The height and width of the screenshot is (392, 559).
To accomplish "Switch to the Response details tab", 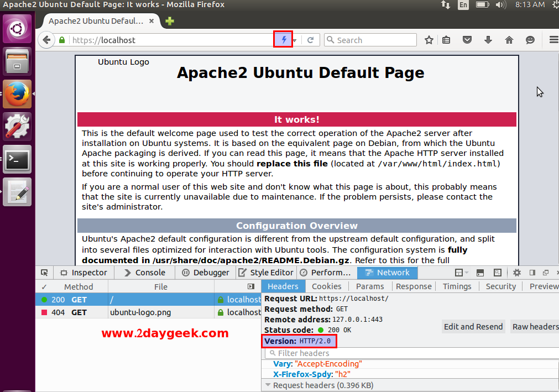I will coord(414,286).
